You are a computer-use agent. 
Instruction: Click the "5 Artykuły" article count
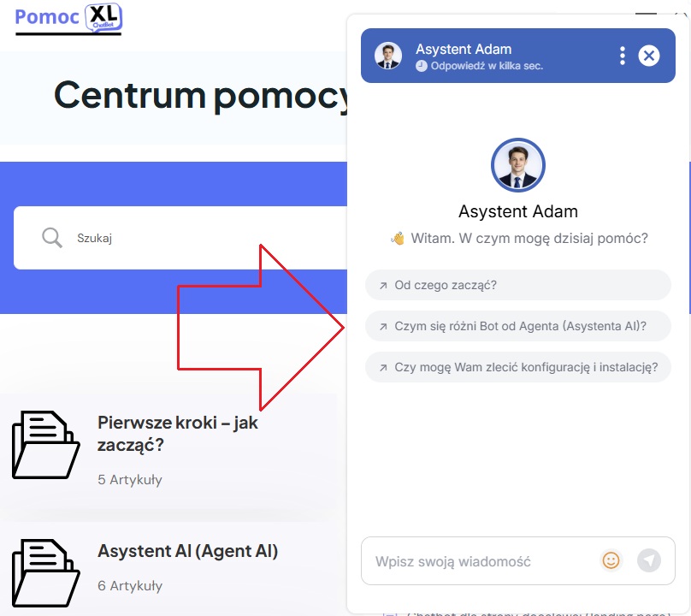130,479
